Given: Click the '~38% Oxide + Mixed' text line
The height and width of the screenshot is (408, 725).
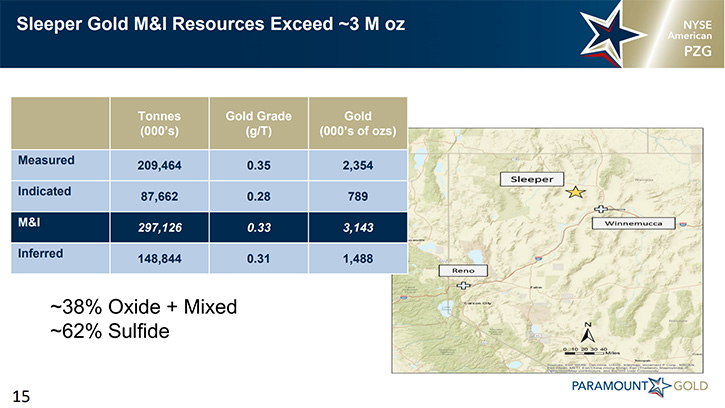Looking at the screenshot, I should (x=144, y=307).
